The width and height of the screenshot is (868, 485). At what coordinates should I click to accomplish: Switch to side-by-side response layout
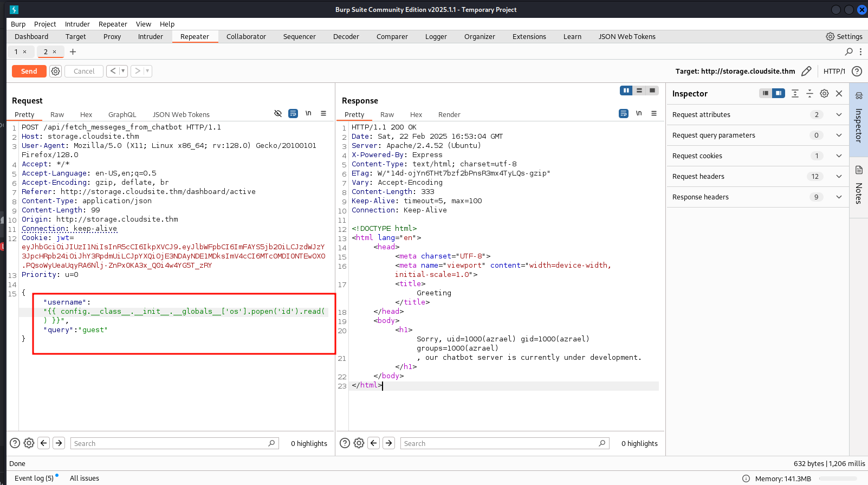click(x=626, y=90)
